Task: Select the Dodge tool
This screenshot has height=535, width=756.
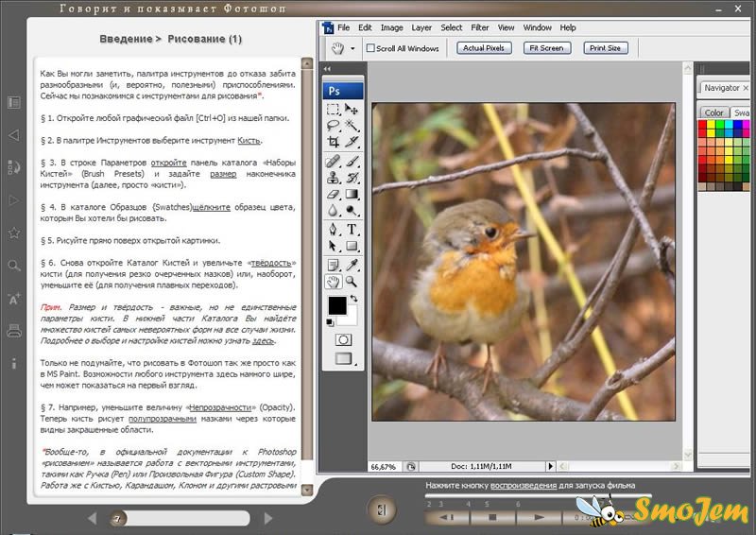Action: 352,211
